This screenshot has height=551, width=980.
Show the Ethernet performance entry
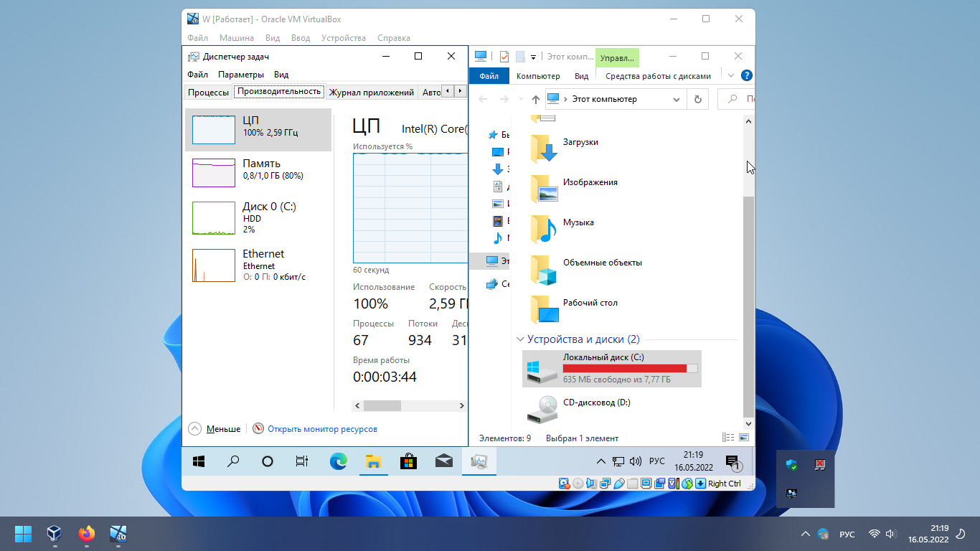(258, 265)
